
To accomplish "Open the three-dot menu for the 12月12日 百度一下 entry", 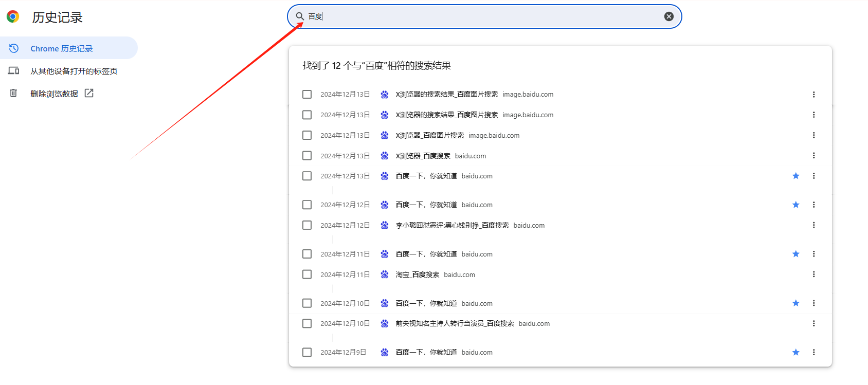I will coord(813,205).
